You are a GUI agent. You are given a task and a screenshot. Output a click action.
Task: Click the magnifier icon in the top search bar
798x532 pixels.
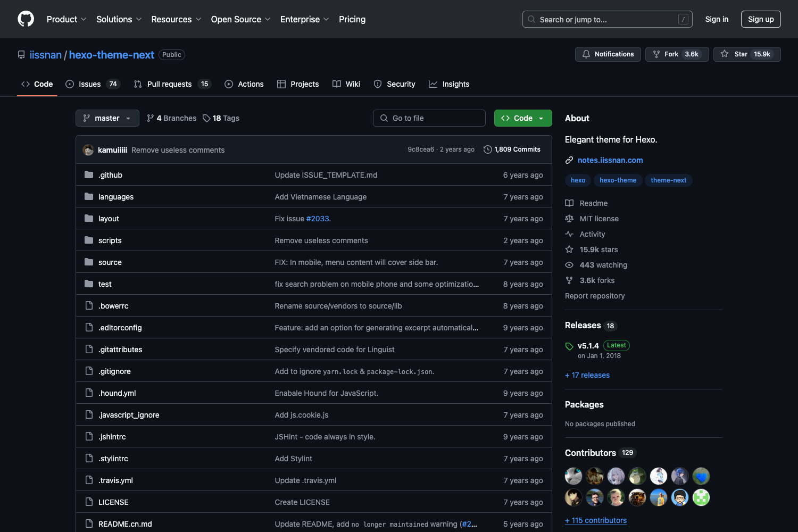[531, 19]
